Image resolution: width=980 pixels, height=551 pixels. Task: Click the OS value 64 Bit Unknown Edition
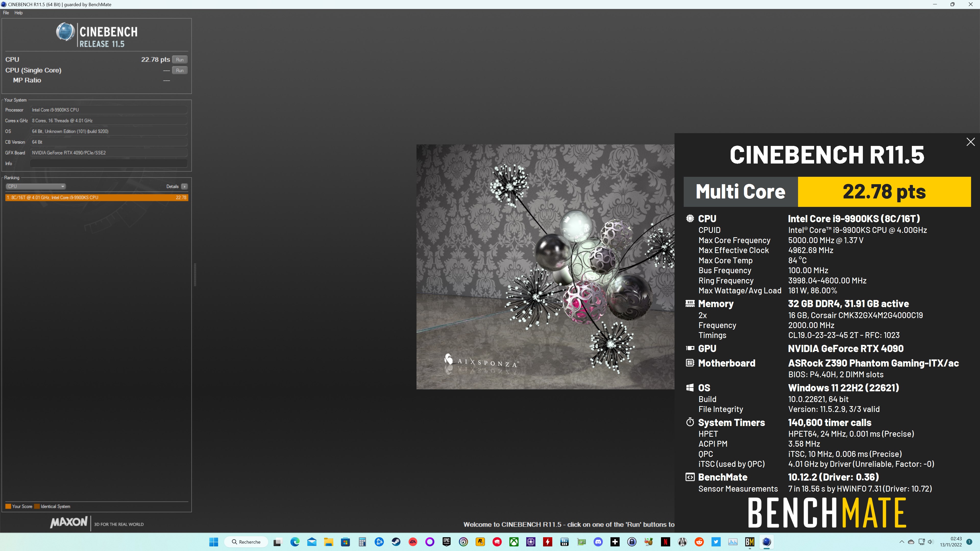(108, 131)
